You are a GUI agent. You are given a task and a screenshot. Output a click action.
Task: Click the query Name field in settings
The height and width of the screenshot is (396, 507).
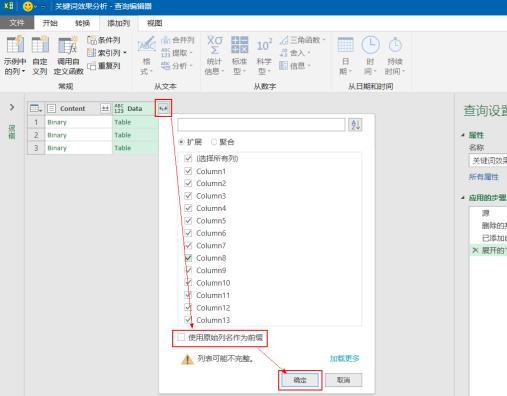(488, 161)
